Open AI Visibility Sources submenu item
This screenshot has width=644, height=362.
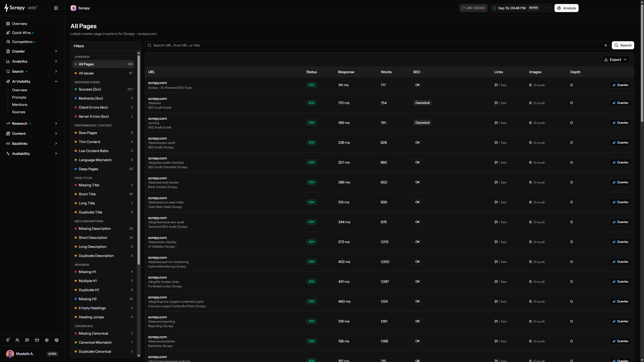coord(19,112)
